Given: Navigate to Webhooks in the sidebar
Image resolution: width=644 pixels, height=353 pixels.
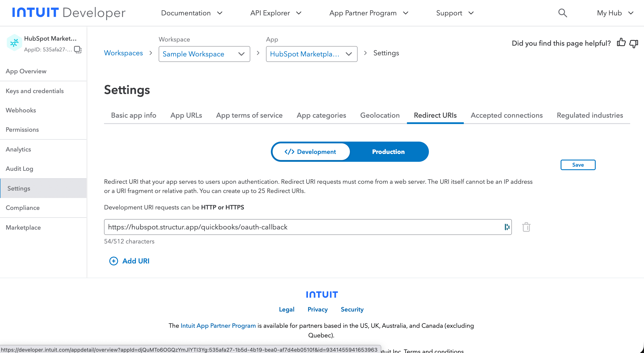Looking at the screenshot, I should coord(21,110).
